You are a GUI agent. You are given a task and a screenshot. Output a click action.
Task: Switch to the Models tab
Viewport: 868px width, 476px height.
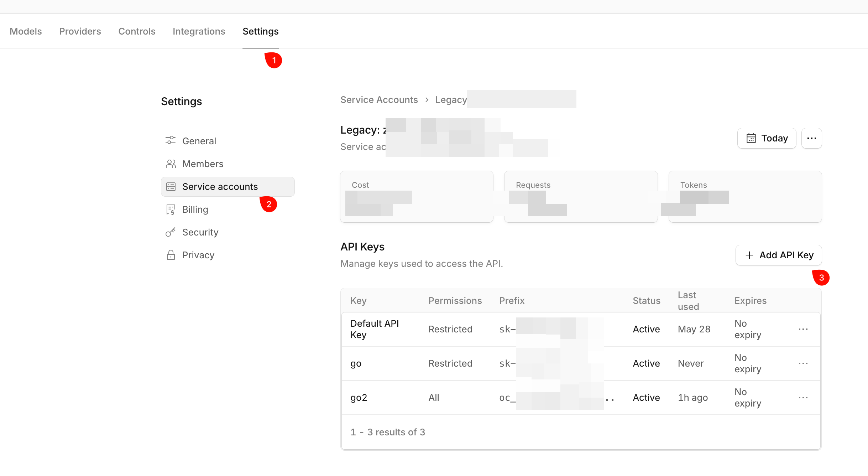coord(26,31)
